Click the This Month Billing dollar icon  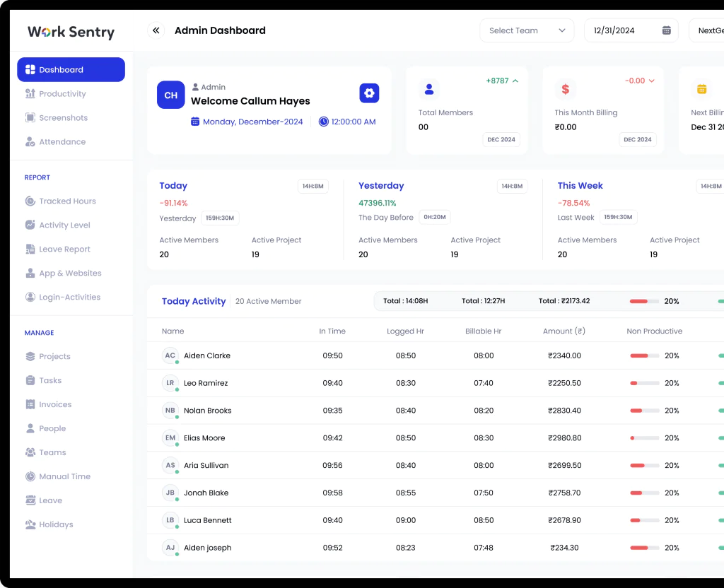point(565,89)
